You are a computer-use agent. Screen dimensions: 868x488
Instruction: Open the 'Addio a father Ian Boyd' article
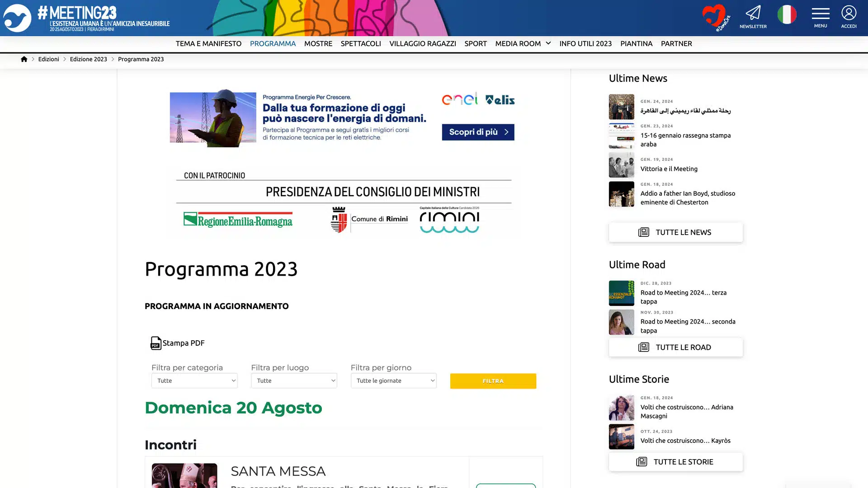pos(688,198)
